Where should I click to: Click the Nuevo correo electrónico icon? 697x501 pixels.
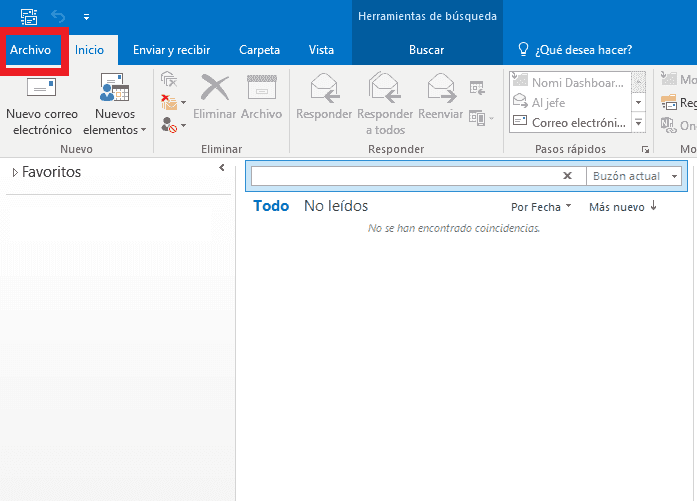pos(41,89)
